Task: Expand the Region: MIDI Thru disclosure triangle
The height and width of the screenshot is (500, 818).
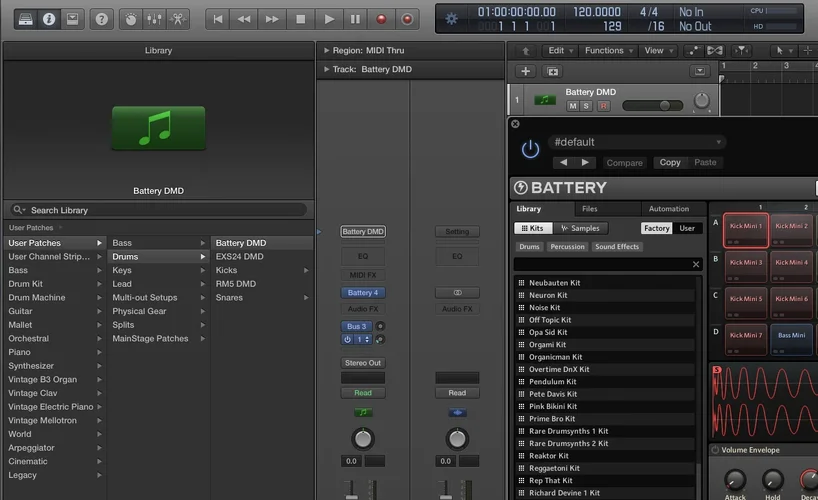Action: click(x=325, y=49)
